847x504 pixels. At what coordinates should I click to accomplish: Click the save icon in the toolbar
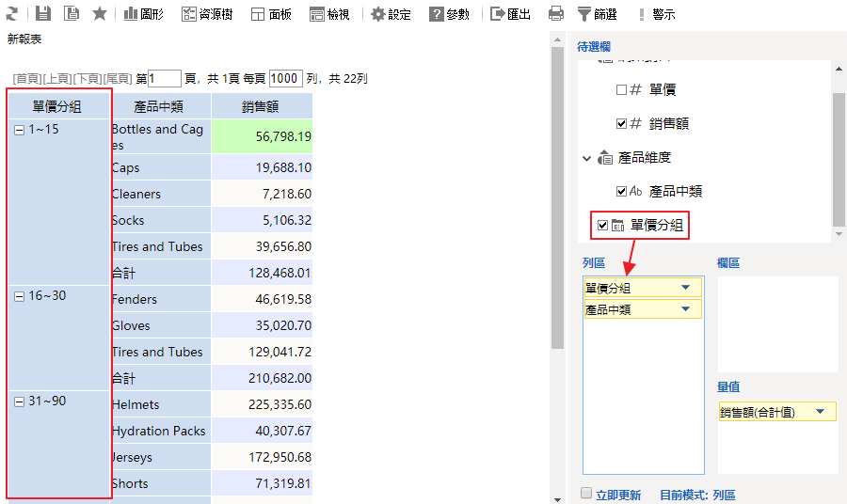pyautogui.click(x=43, y=14)
